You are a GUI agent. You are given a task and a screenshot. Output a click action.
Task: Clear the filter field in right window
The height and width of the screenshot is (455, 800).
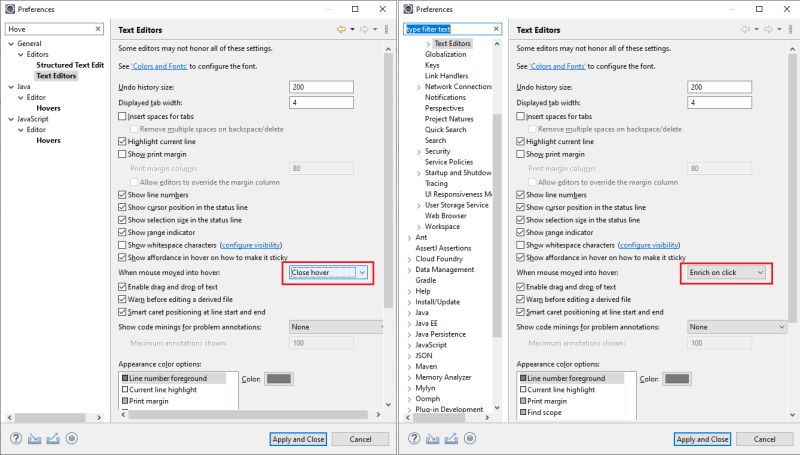tap(496, 29)
